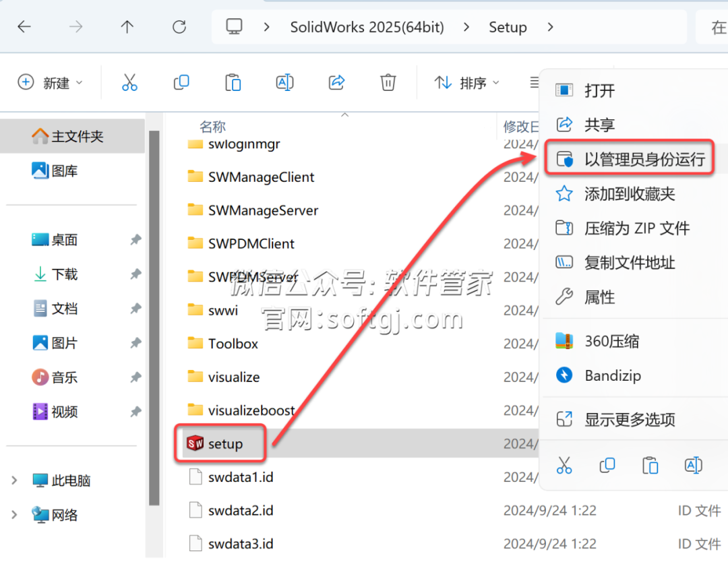Paste using the toolbar clipboard icon
The height and width of the screenshot is (562, 728).
pos(233,83)
